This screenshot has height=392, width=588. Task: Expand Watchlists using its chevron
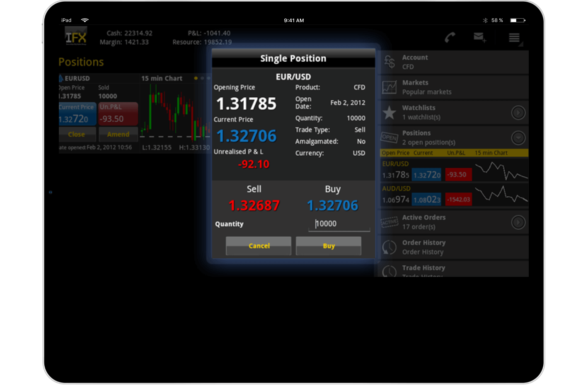518,112
